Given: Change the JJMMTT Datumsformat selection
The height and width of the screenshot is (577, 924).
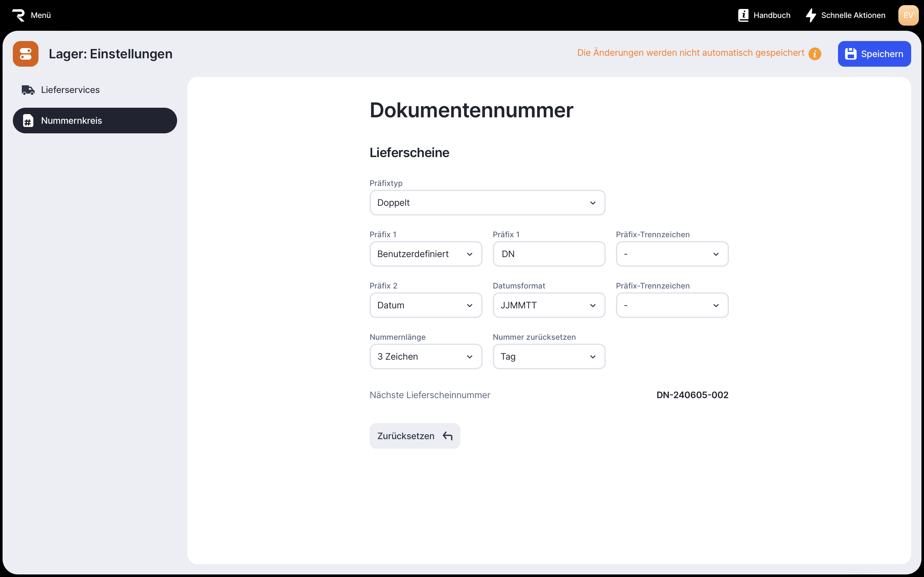Looking at the screenshot, I should point(549,305).
